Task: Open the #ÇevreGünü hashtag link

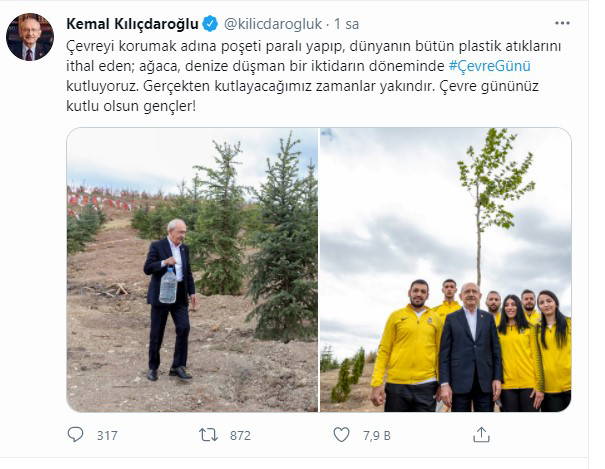Action: 490,66
